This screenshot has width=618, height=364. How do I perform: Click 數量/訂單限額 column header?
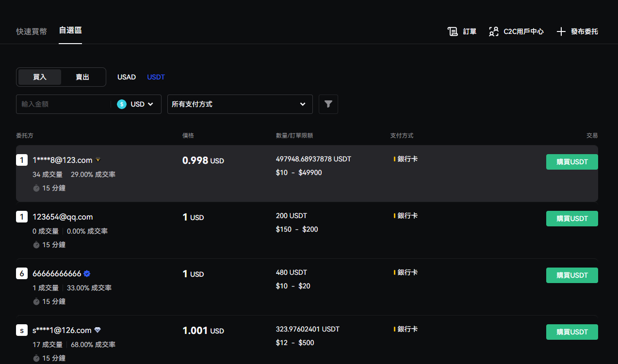point(294,136)
